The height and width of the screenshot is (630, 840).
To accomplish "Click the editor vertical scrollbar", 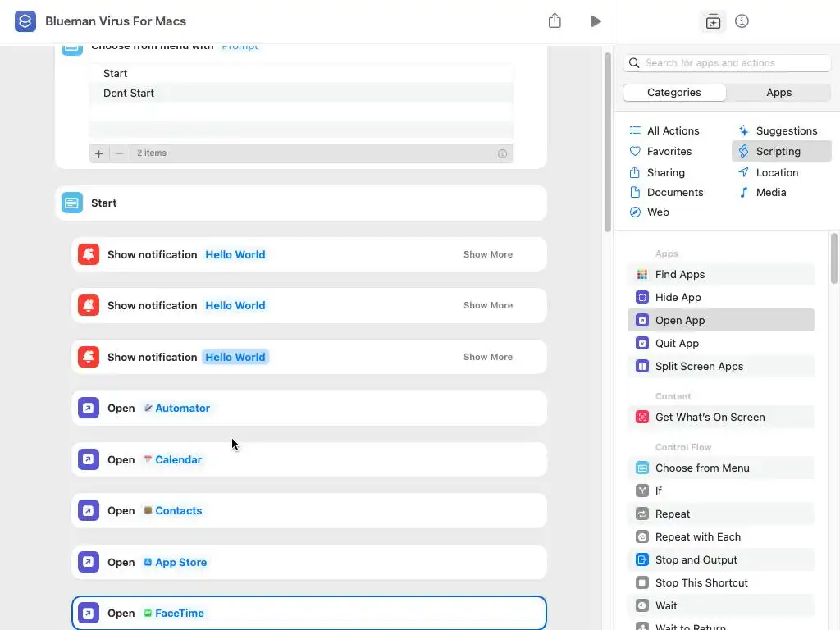I will coord(608,142).
